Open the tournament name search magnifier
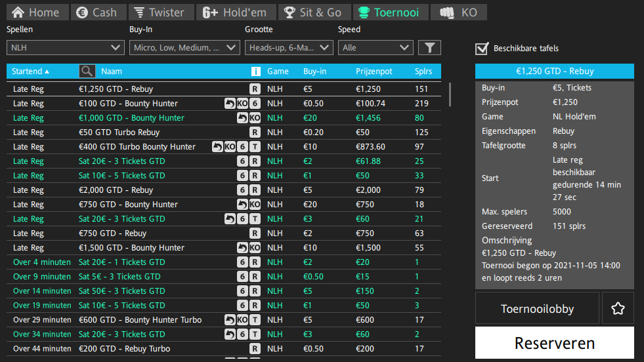The image size is (644, 362). (87, 71)
